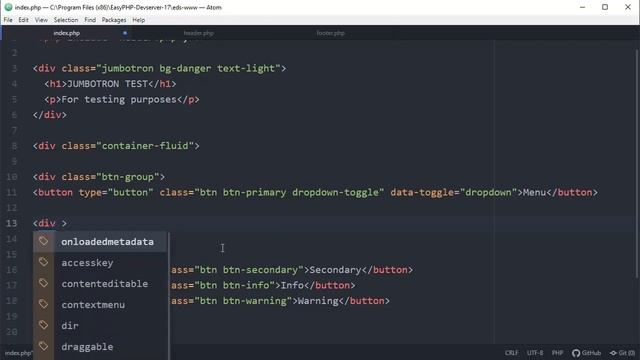The image size is (640, 360).
Task: Maximize the Atom window
Action: point(605,7)
